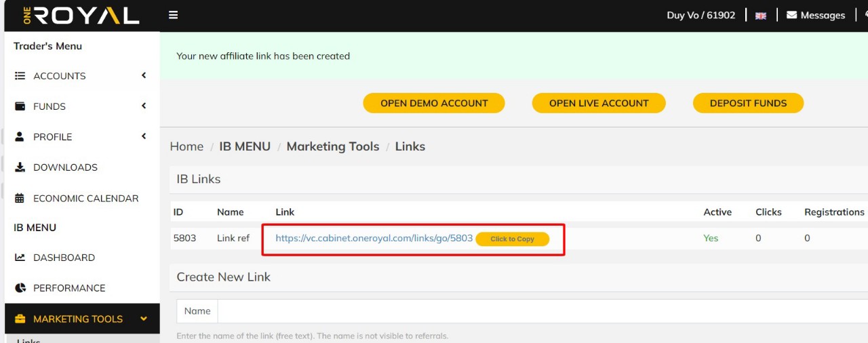Click the Performance pie chart icon
This screenshot has height=343, width=868.
click(x=20, y=288)
